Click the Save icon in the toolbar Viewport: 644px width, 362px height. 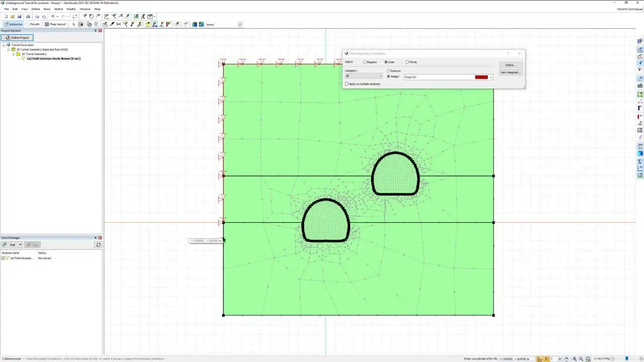click(20, 16)
